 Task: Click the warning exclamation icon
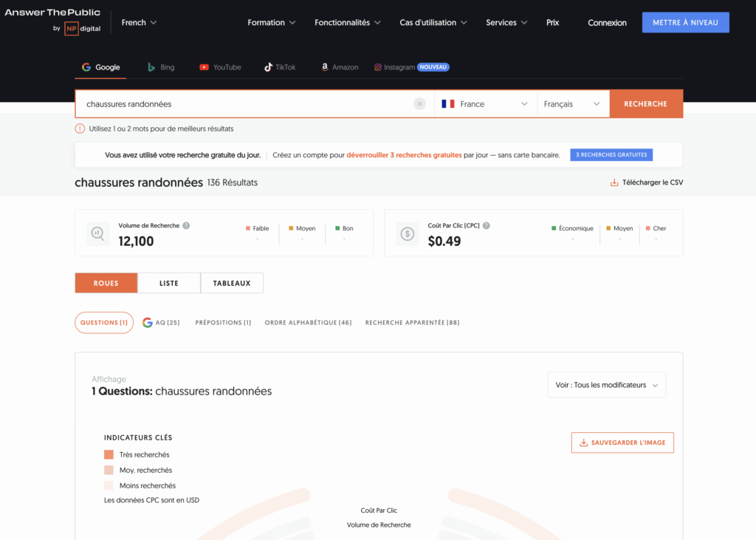[x=80, y=129]
